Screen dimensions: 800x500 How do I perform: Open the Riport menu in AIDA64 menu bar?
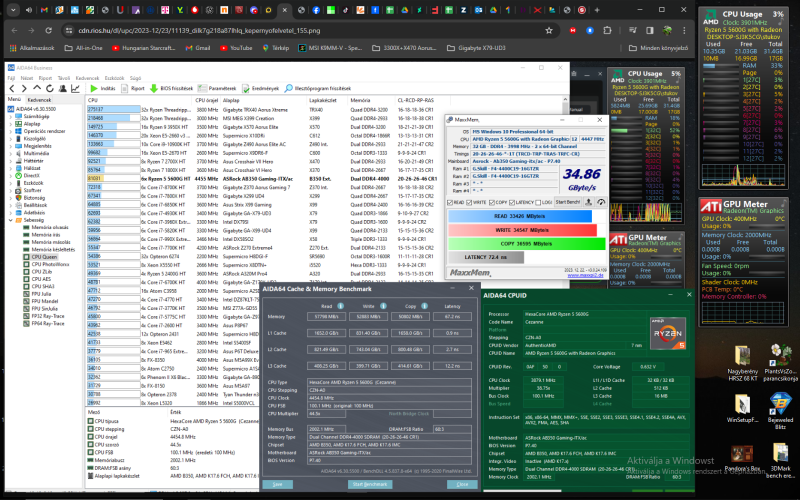(45, 78)
